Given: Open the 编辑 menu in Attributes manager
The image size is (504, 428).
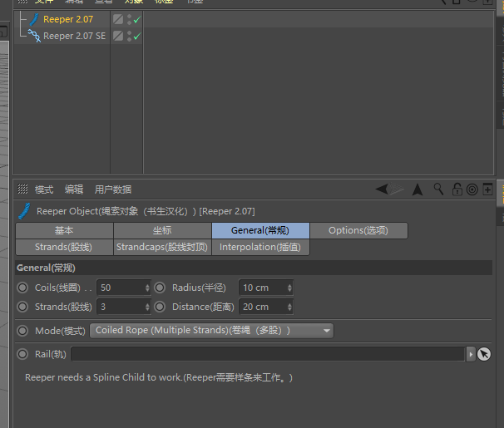Looking at the screenshot, I should (x=74, y=189).
